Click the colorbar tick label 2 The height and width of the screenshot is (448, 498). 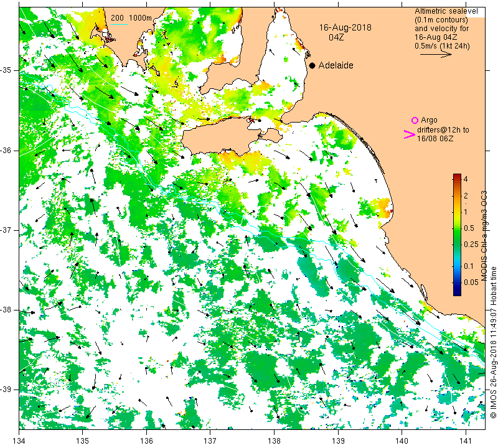pyautogui.click(x=466, y=195)
